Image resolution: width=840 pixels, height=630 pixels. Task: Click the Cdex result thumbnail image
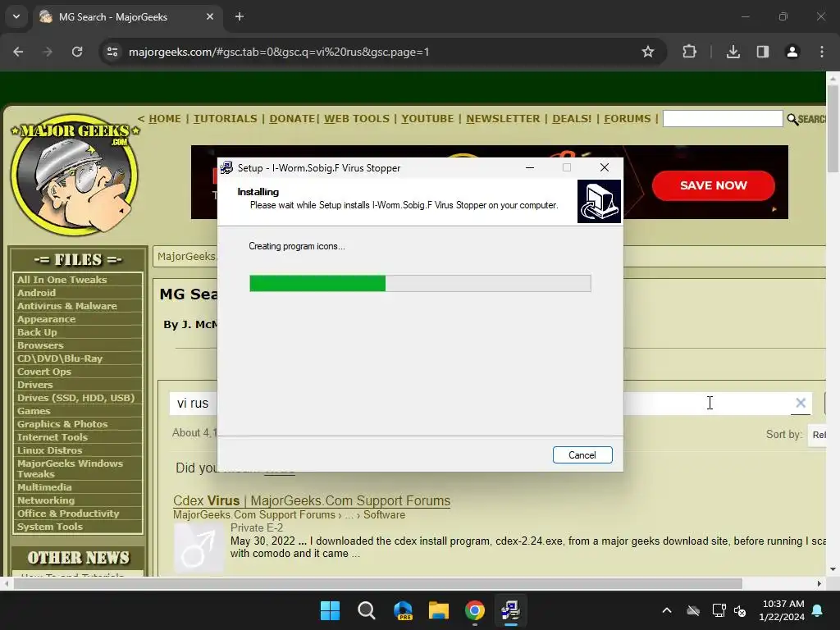(x=199, y=549)
